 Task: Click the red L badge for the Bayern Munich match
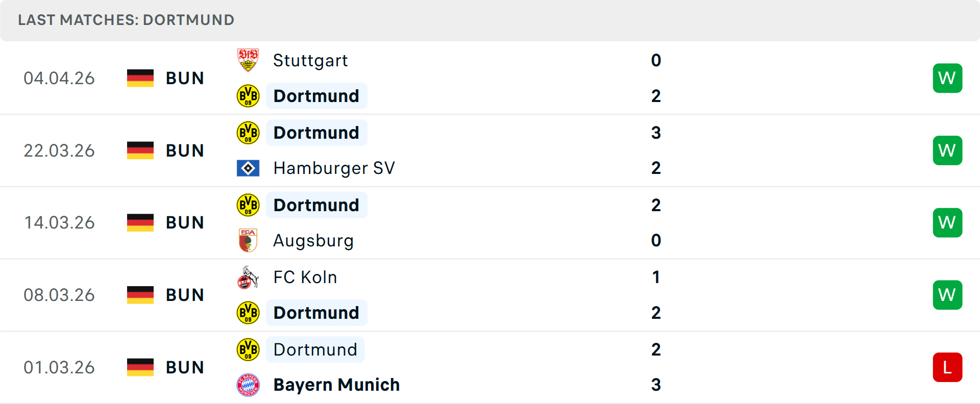947,367
